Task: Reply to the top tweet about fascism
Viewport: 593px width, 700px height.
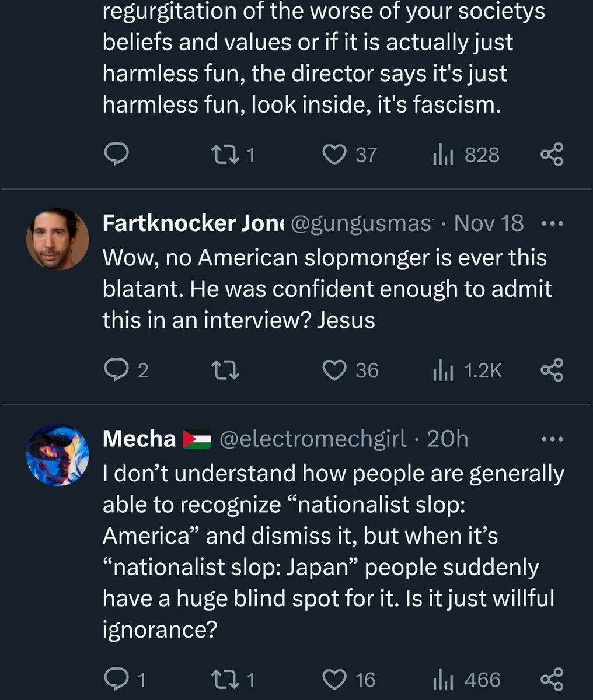Action: coord(116,155)
